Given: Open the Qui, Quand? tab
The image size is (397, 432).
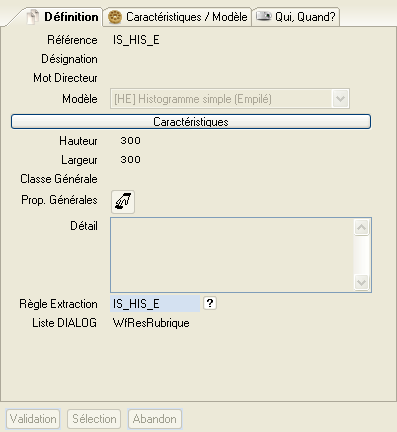Looking at the screenshot, I should (296, 17).
